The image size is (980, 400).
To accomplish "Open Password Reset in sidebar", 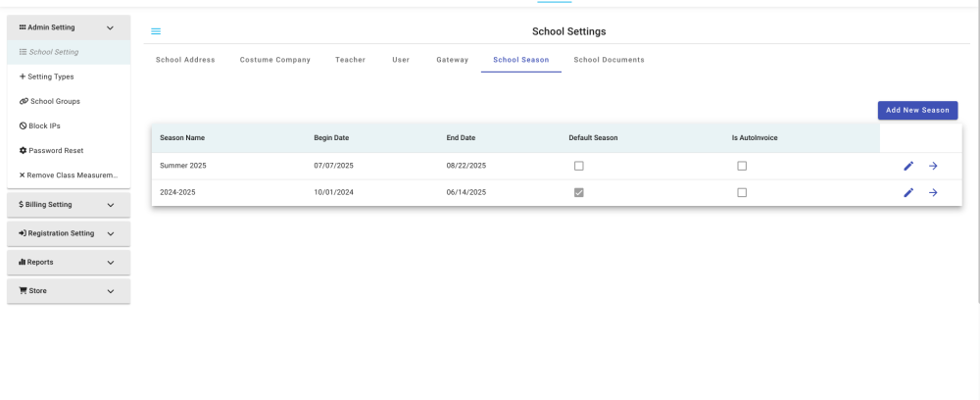I will click(69, 151).
